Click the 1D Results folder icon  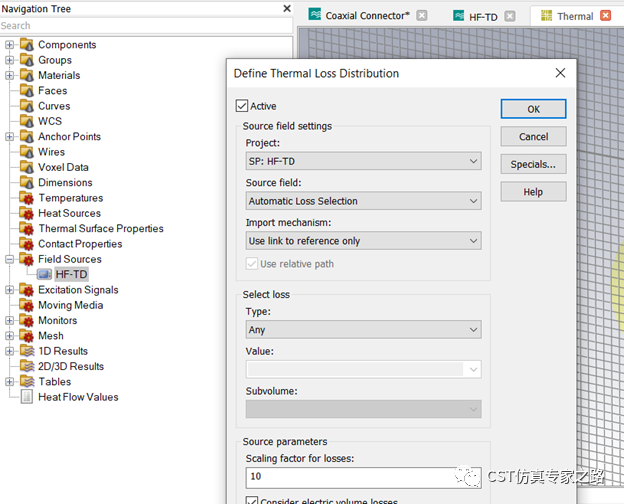pyautogui.click(x=27, y=351)
